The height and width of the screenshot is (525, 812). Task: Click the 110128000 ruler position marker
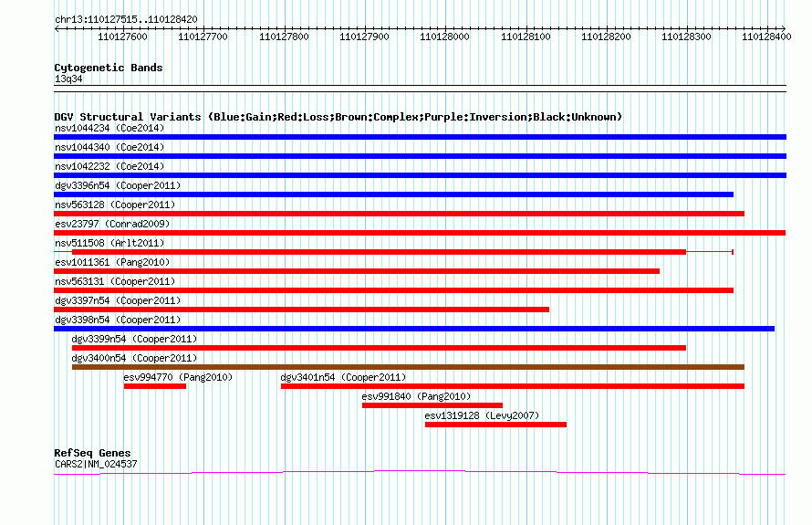coord(444,37)
